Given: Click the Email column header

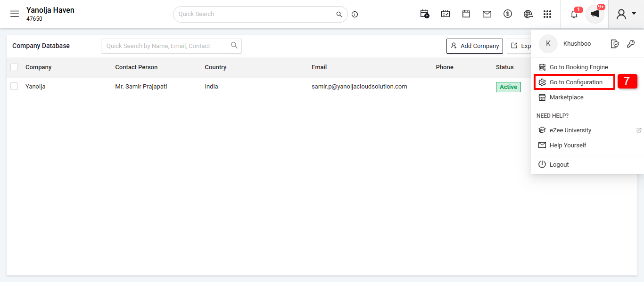Looking at the screenshot, I should pyautogui.click(x=319, y=67).
